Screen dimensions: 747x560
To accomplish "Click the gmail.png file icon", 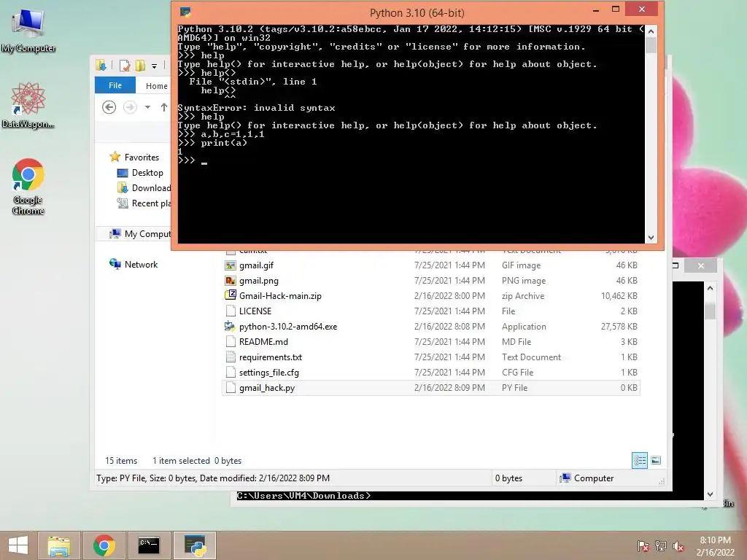I will point(231,281).
